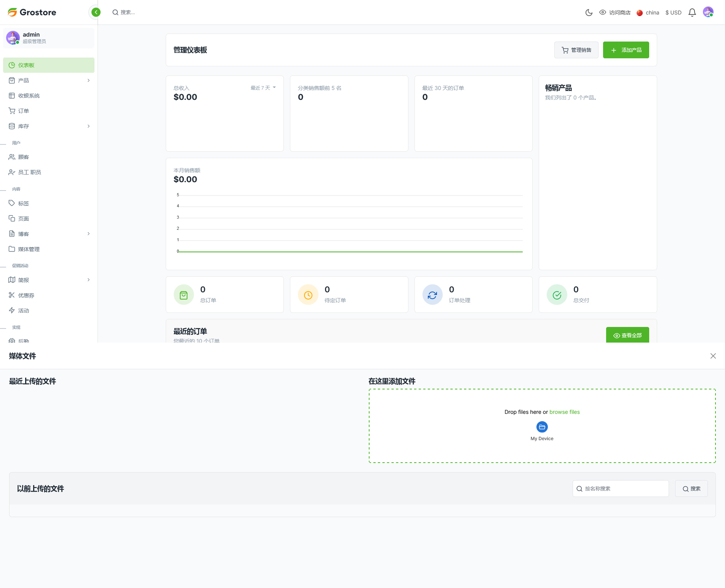The image size is (725, 588).
Task: Click the 收银系统 grid icon
Action: coord(12,96)
